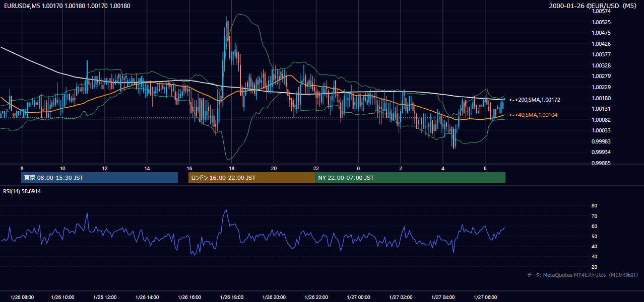Click the RSI 70 level label

(x=594, y=216)
